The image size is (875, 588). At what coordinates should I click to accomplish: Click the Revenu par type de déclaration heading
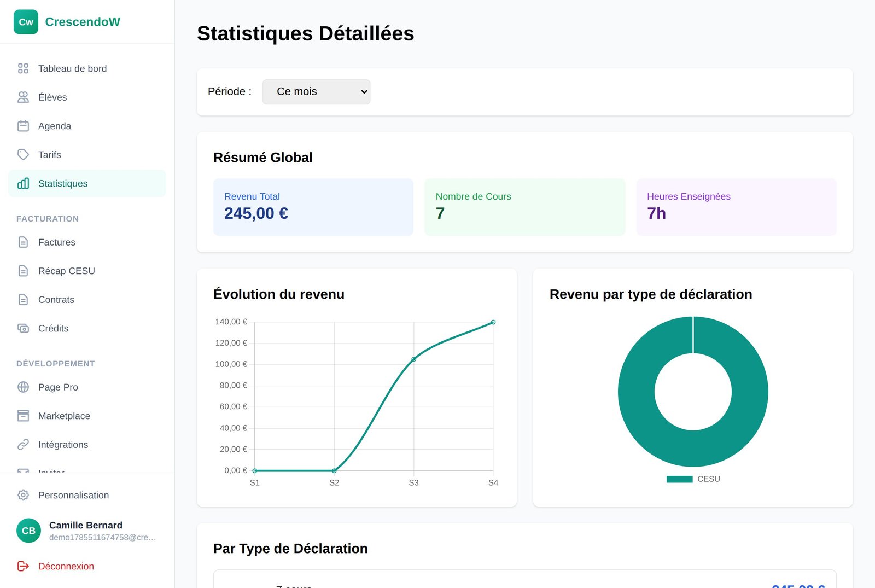pos(651,294)
